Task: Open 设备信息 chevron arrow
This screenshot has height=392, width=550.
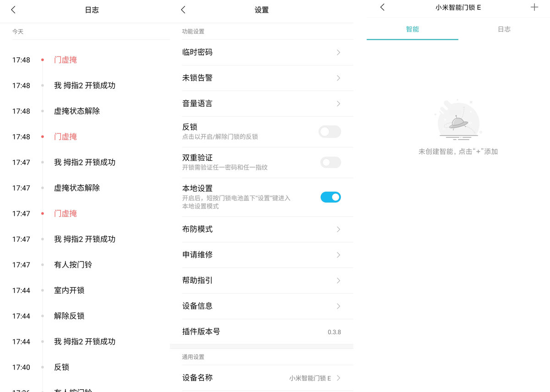Action: pos(338,306)
